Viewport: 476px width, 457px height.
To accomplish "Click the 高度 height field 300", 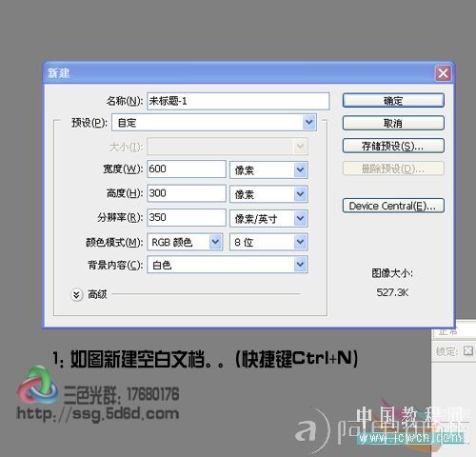I will 187,193.
